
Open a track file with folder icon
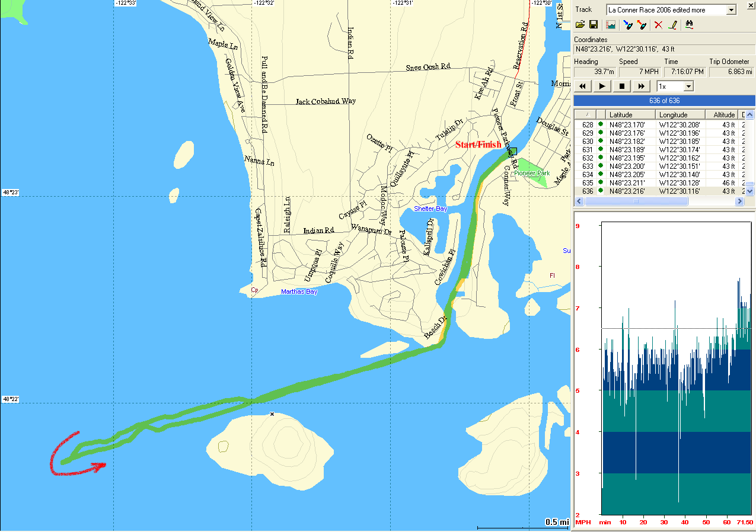580,25
